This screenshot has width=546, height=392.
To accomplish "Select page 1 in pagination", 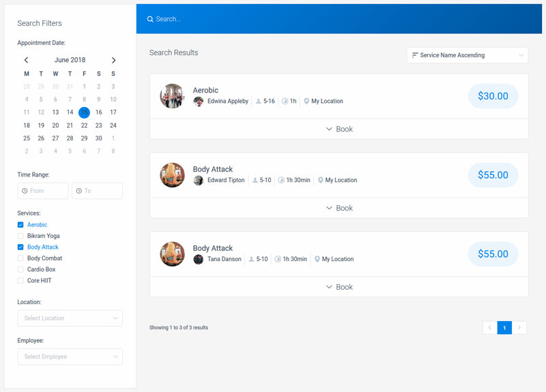I will 504,328.
